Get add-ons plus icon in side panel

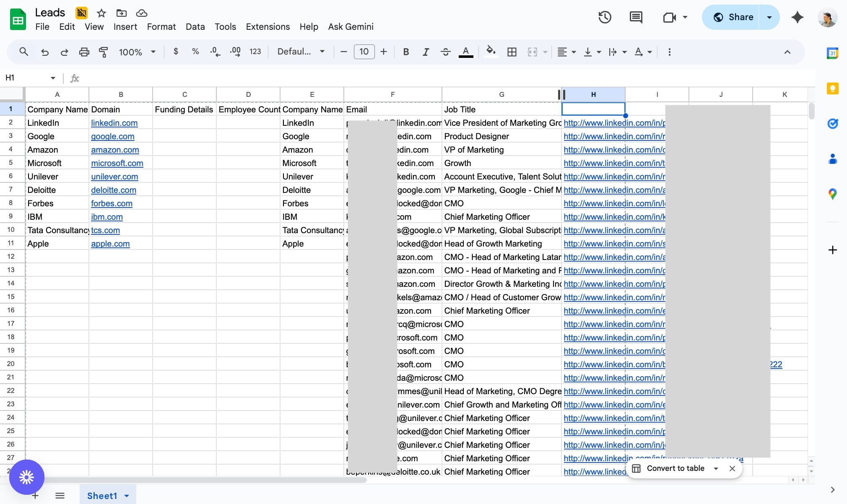coord(832,250)
